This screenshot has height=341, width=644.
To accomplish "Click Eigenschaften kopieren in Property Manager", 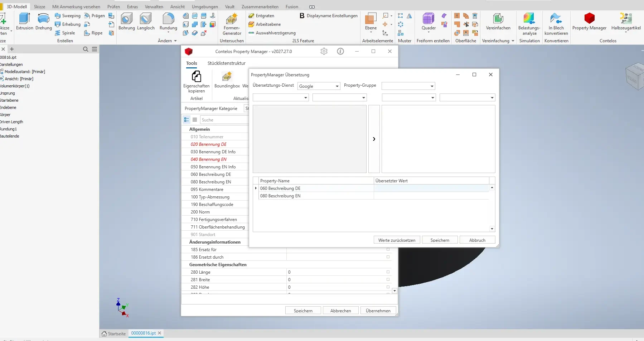I will [196, 82].
